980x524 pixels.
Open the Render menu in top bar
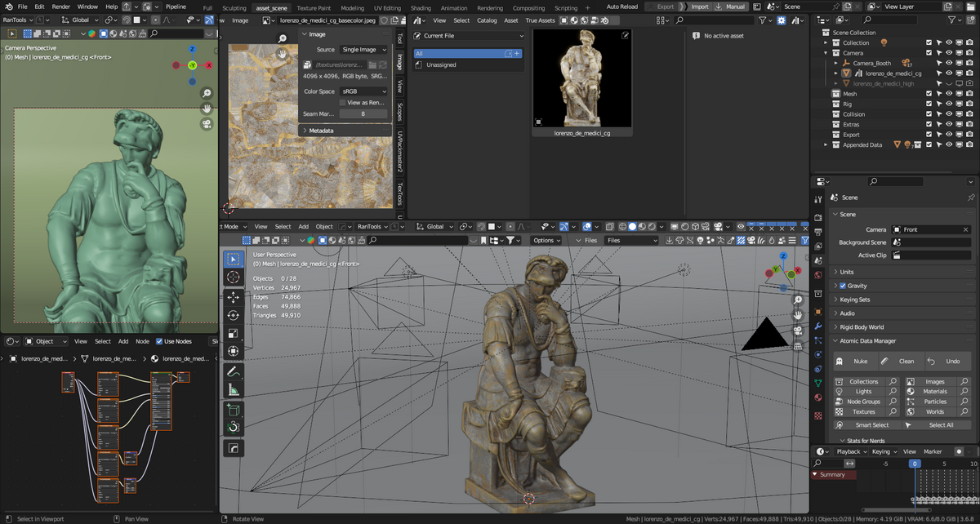[x=60, y=7]
